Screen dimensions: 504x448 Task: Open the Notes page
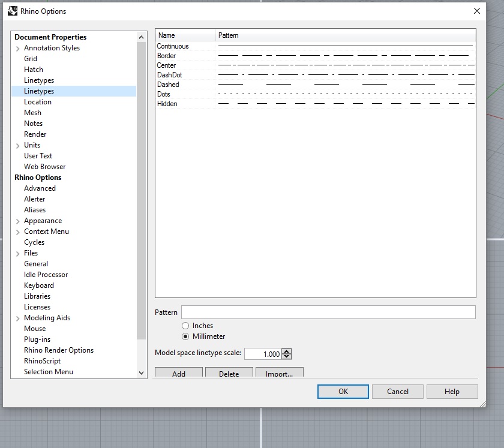point(33,124)
